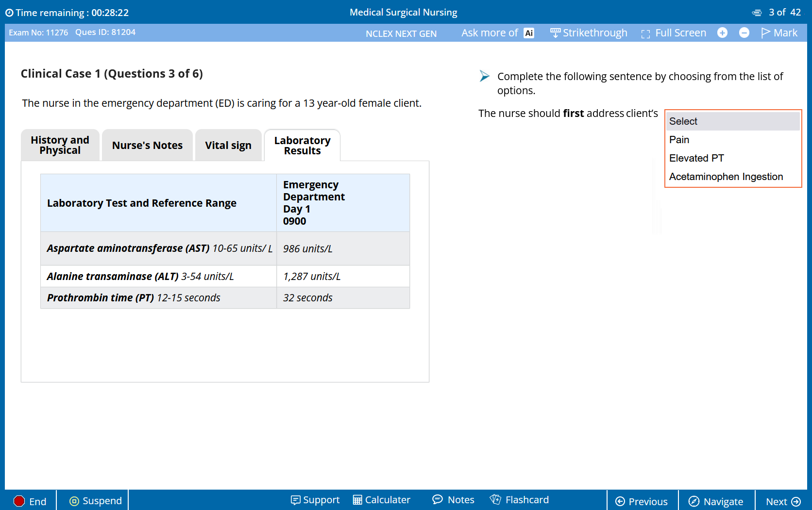Click the ALT result 1,287 units/L
Image resolution: width=812 pixels, height=510 pixels.
tap(312, 276)
